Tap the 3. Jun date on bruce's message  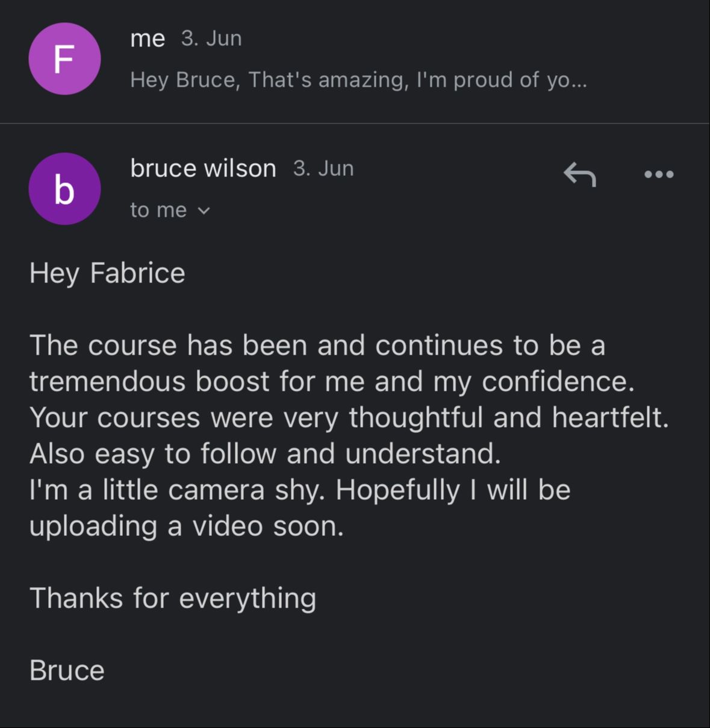click(x=323, y=169)
